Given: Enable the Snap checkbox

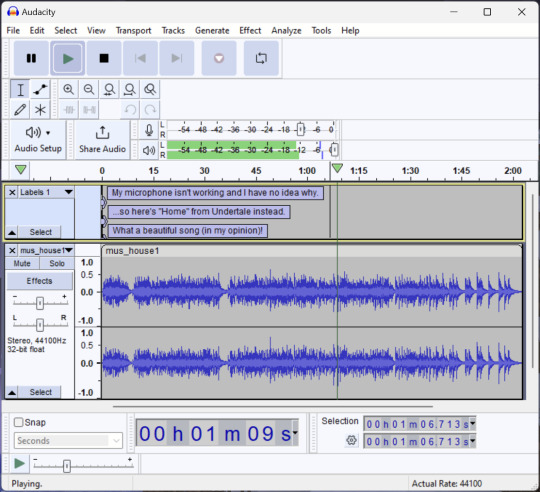Looking at the screenshot, I should (19, 422).
